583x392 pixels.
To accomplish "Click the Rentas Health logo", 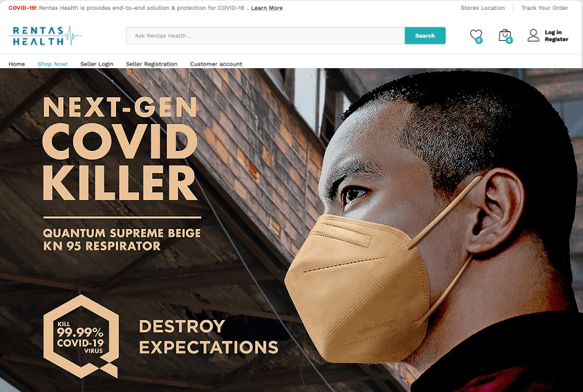I will pyautogui.click(x=45, y=36).
